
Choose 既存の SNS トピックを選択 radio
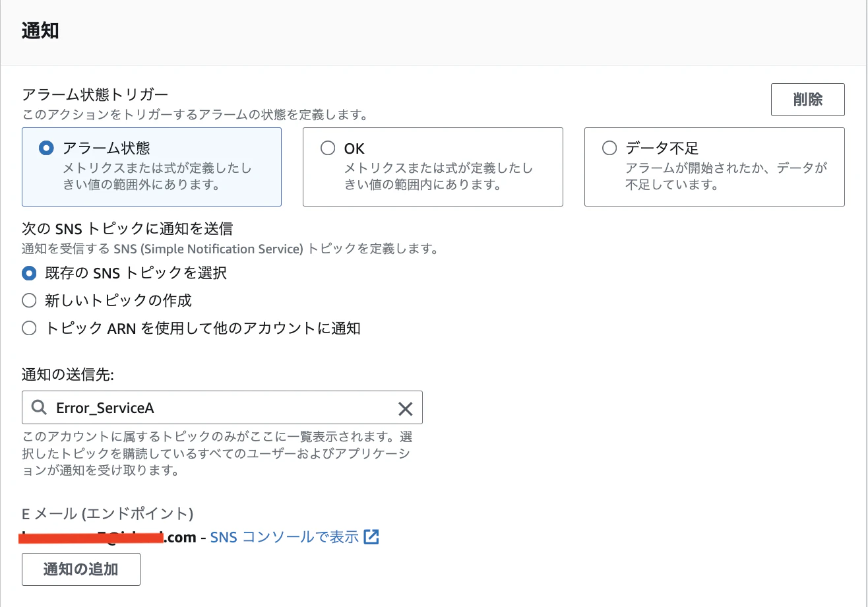click(x=29, y=272)
